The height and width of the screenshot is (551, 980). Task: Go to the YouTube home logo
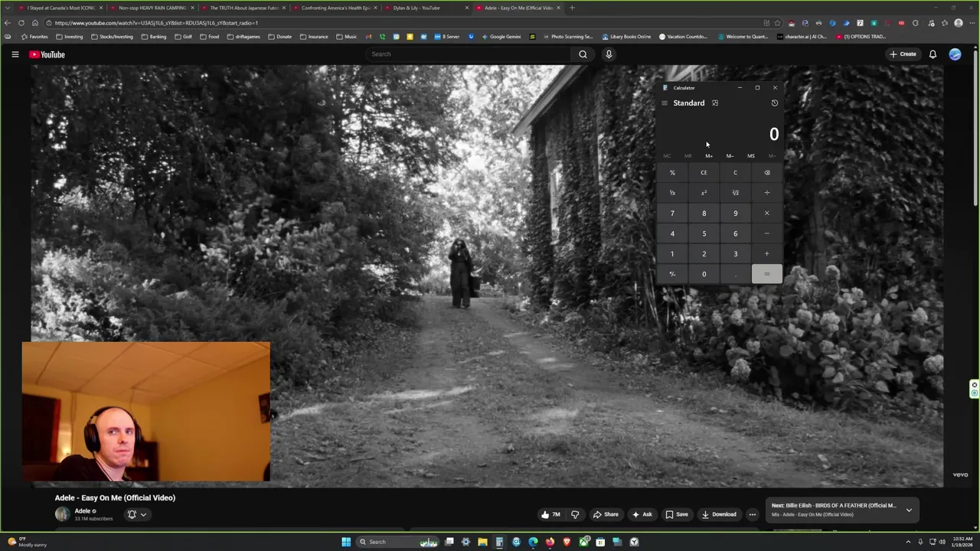coord(47,54)
